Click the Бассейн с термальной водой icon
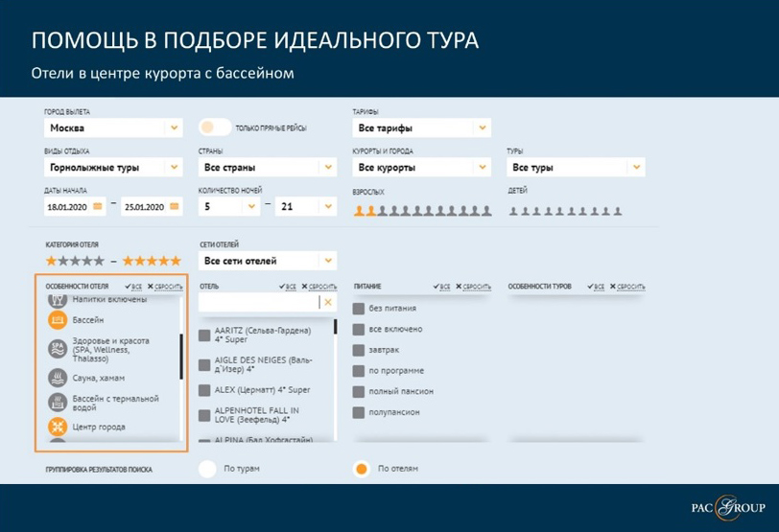The height and width of the screenshot is (532, 779). coord(57,403)
